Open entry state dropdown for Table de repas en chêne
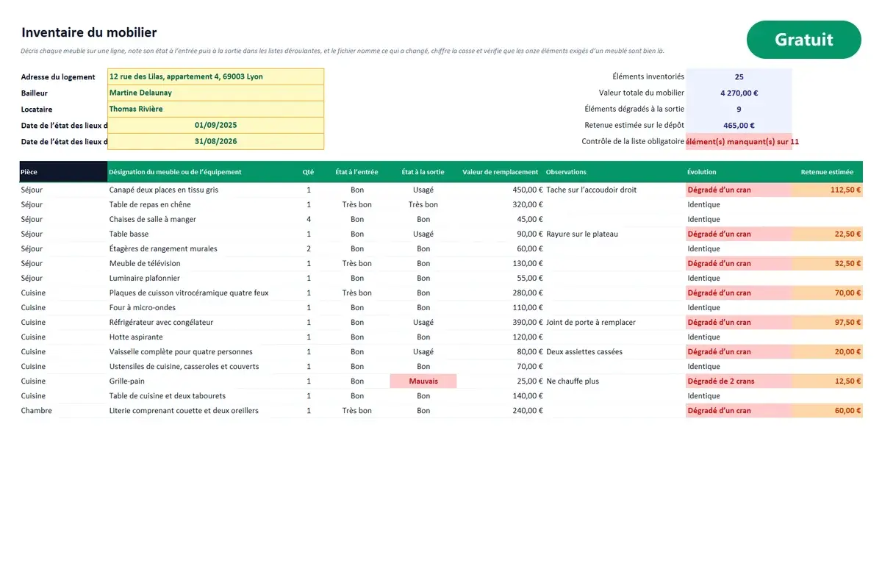 pyautogui.click(x=357, y=204)
